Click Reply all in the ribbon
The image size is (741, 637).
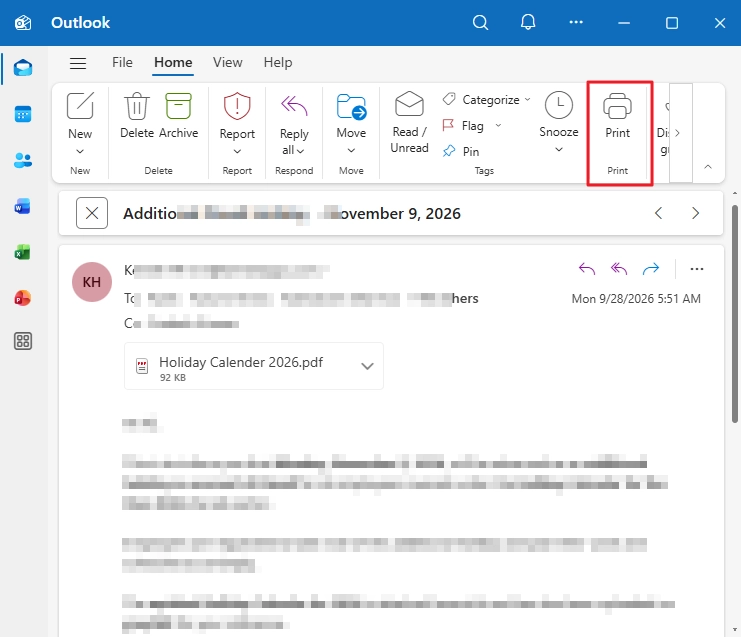[293, 123]
